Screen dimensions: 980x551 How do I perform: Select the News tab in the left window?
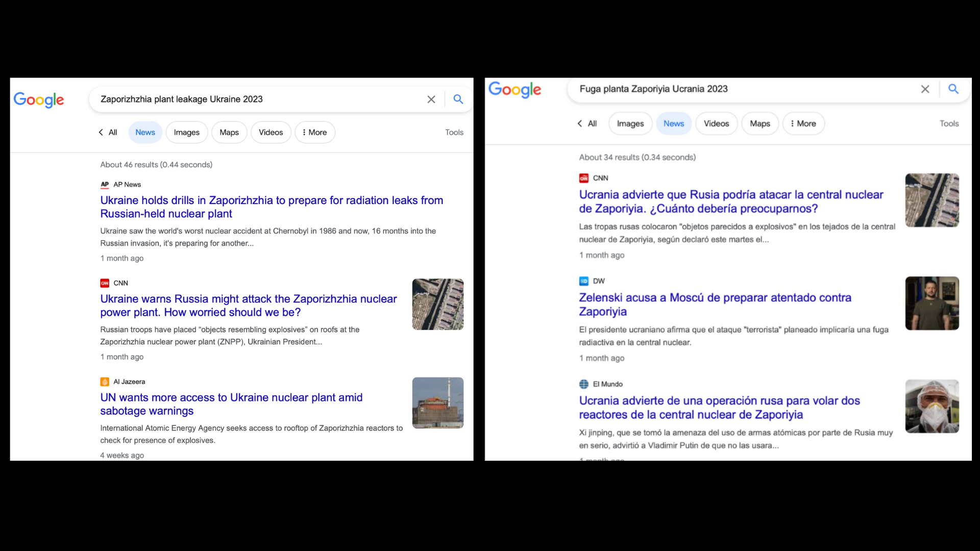coord(145,132)
